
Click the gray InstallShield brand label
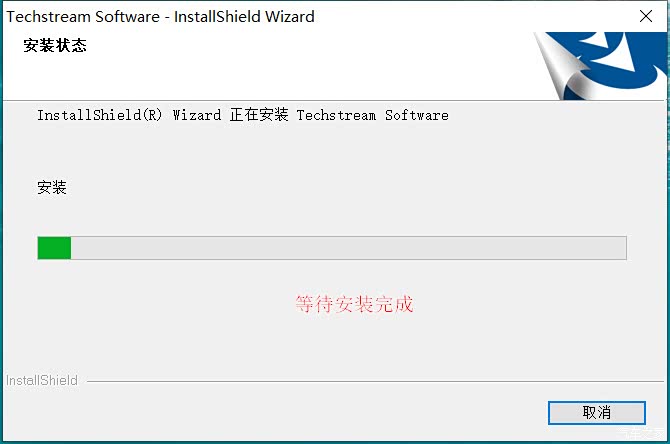tap(42, 380)
